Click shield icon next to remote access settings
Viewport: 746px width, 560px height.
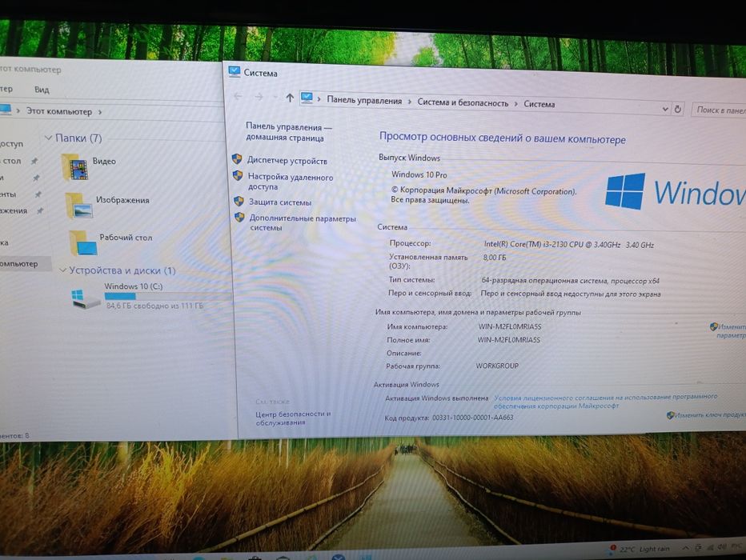(x=238, y=176)
